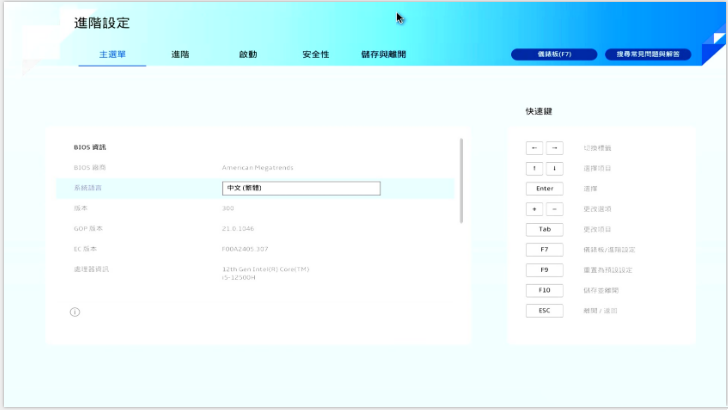
Task: Click the 版本 value 300
Action: click(228, 208)
